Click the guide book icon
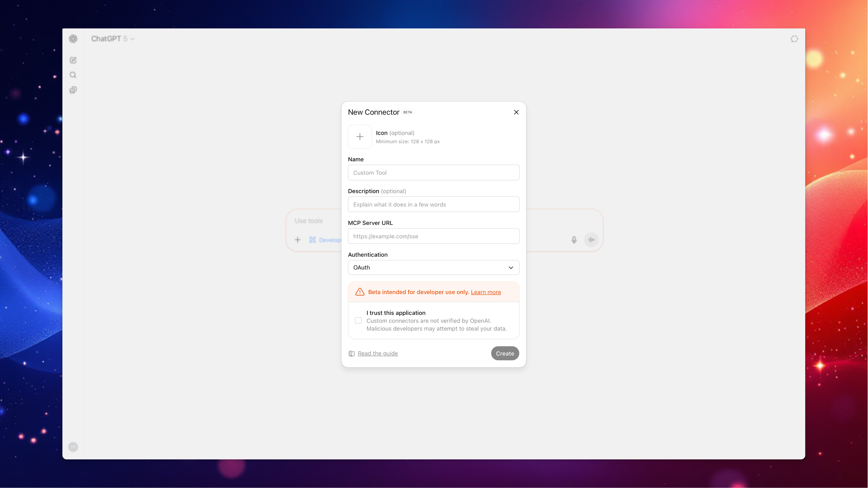Image resolution: width=868 pixels, height=488 pixels. [352, 353]
